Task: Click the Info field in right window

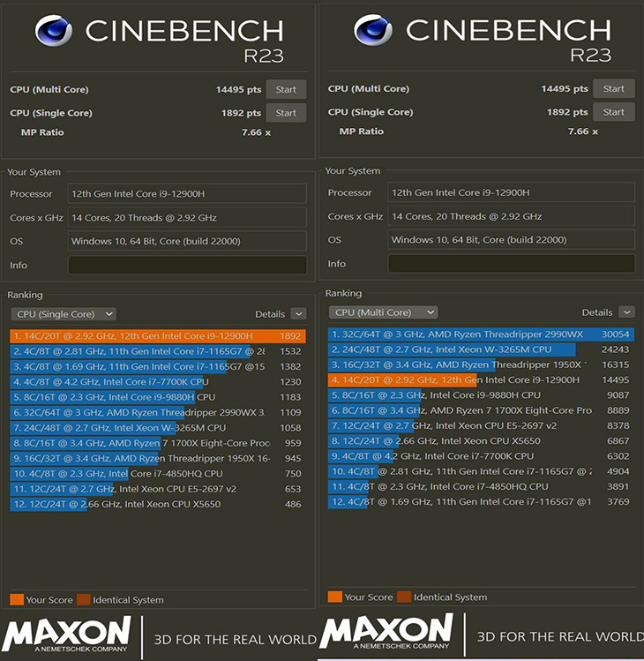Action: [x=512, y=264]
